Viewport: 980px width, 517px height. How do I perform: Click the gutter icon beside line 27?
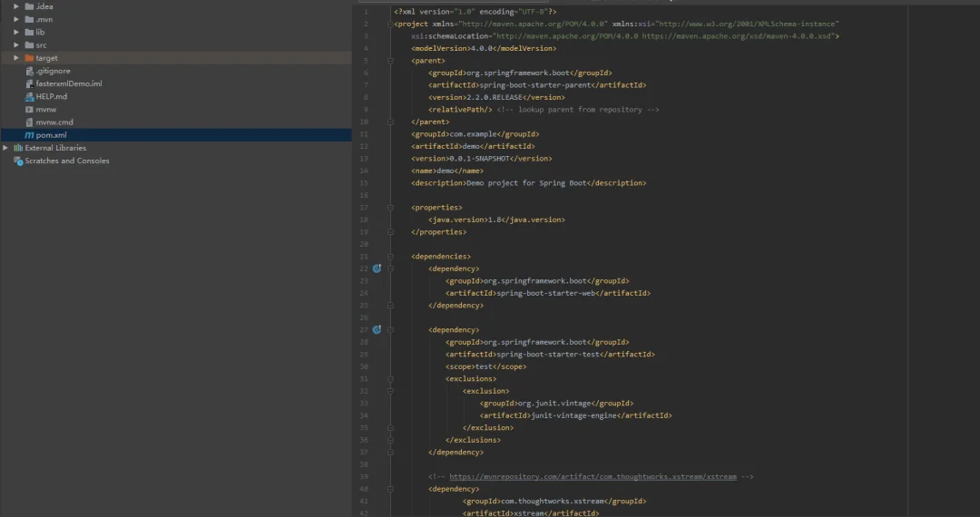[377, 330]
